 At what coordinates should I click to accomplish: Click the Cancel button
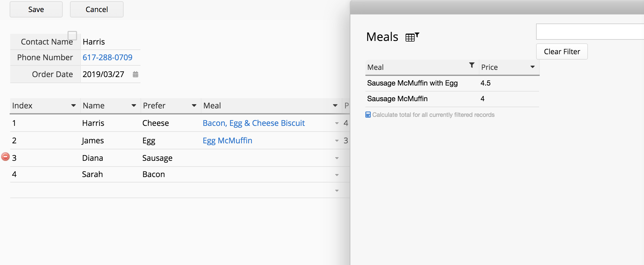click(x=97, y=9)
